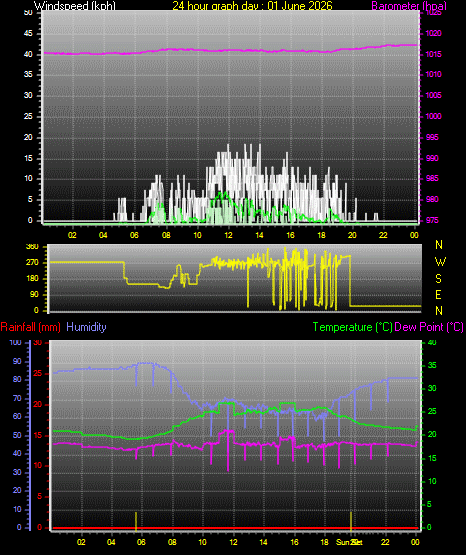Viewport: 466px width, 555px height.
Task: Click '1005' on the barometer axis
Action: tap(433, 95)
